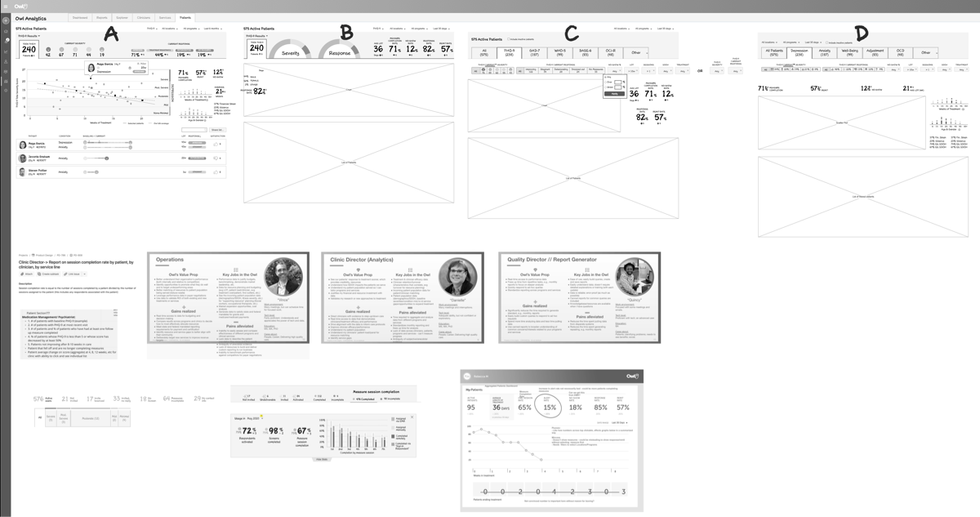Click the thumbs icon in Steven Fuller's row
This screenshot has height=517, width=980.
[216, 172]
